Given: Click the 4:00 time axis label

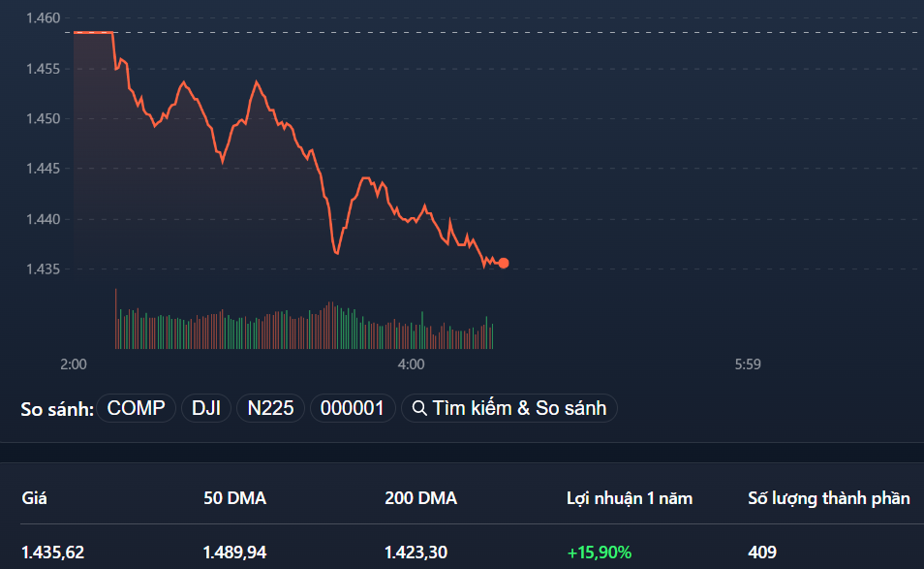Looking at the screenshot, I should (x=410, y=365).
